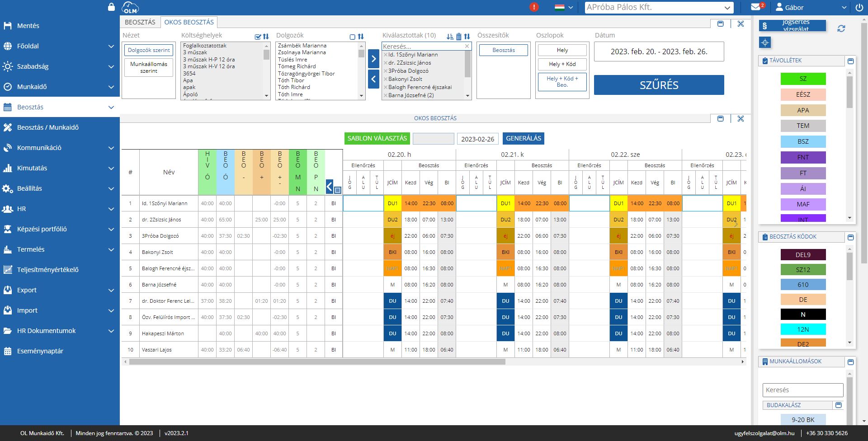Toggle the Beosztás summary option

coord(504,50)
